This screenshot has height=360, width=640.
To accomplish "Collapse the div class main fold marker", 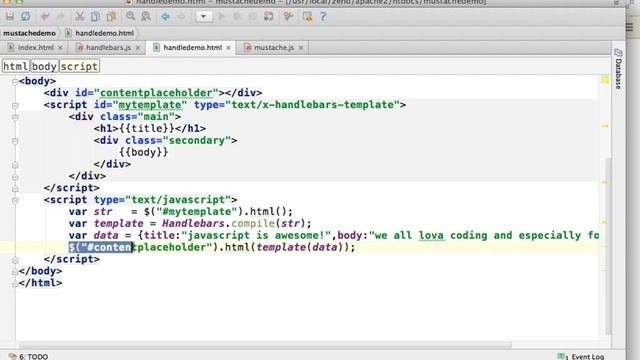I will pyautogui.click(x=15, y=118).
